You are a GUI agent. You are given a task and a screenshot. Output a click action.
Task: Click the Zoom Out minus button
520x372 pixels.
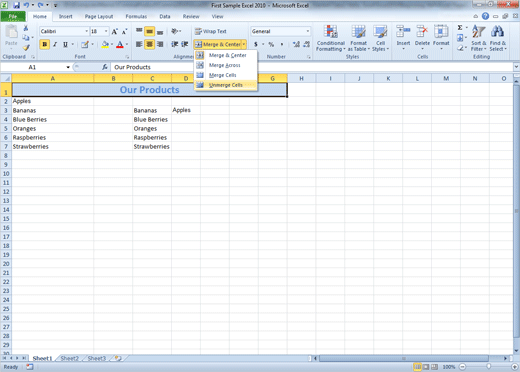point(463,367)
